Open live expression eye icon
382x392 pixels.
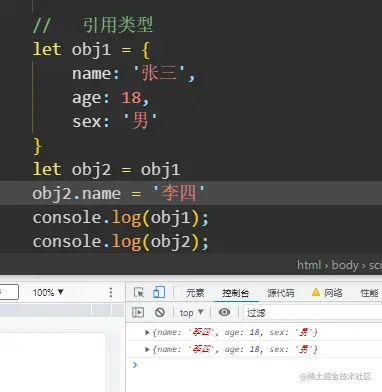pos(224,312)
